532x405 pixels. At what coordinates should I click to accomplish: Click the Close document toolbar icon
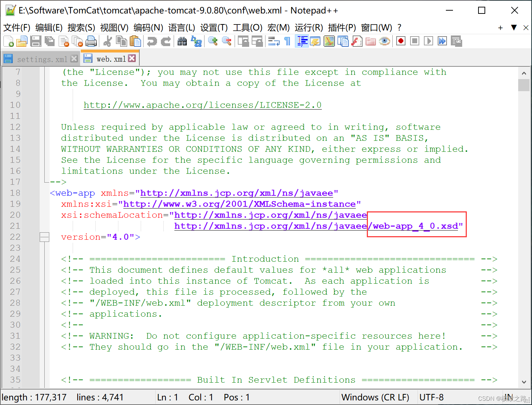pyautogui.click(x=64, y=41)
